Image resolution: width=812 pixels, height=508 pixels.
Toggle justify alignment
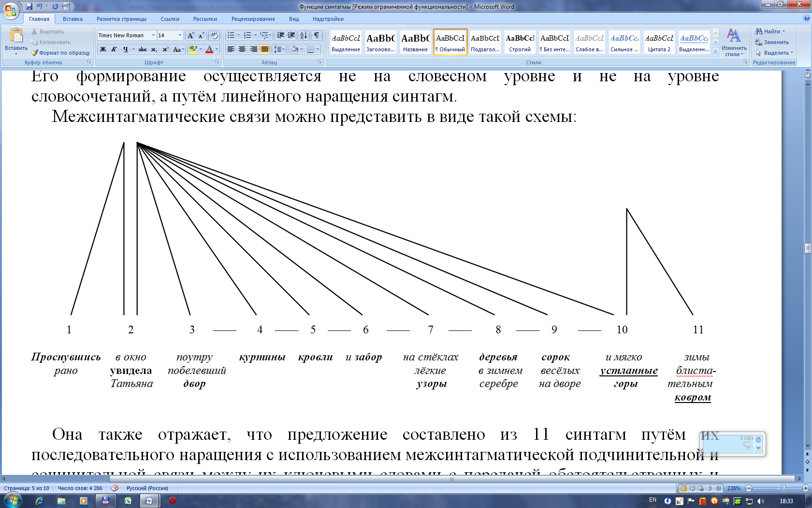pyautogui.click(x=264, y=49)
